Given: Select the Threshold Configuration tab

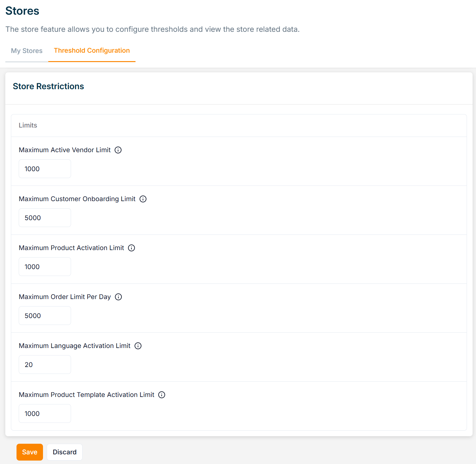Looking at the screenshot, I should point(92,51).
